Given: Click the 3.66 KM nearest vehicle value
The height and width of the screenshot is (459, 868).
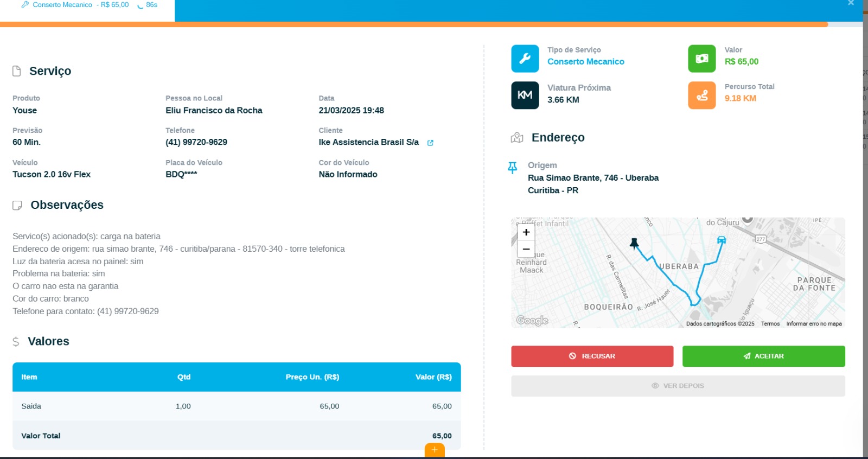Looking at the screenshot, I should click(563, 100).
